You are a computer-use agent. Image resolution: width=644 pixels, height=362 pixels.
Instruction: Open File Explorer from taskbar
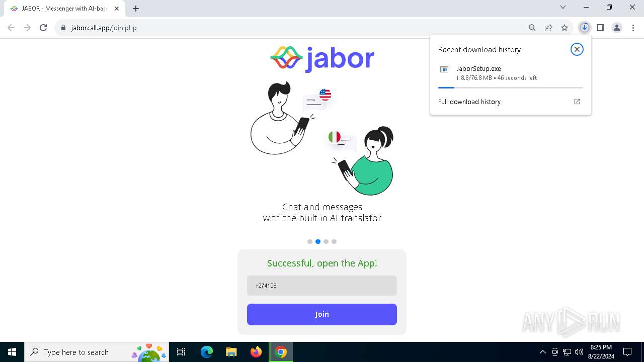(x=231, y=352)
